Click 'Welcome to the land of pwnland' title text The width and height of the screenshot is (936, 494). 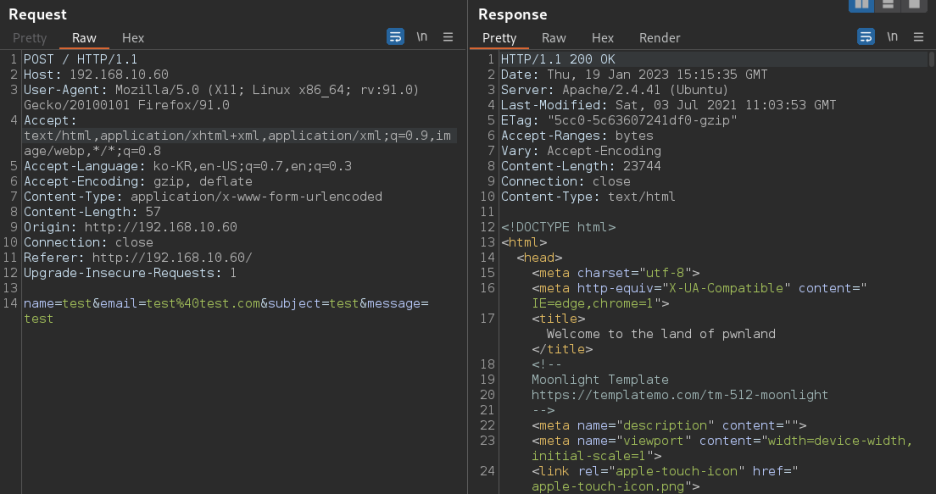pos(661,334)
